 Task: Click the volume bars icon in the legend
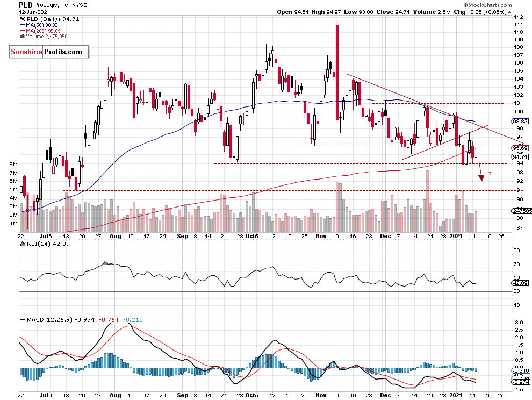(23, 37)
